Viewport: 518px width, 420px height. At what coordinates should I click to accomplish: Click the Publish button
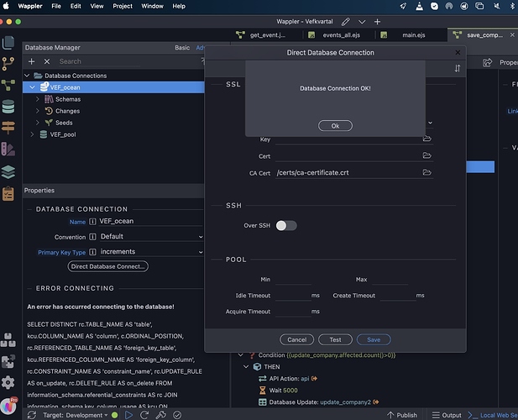(x=402, y=415)
